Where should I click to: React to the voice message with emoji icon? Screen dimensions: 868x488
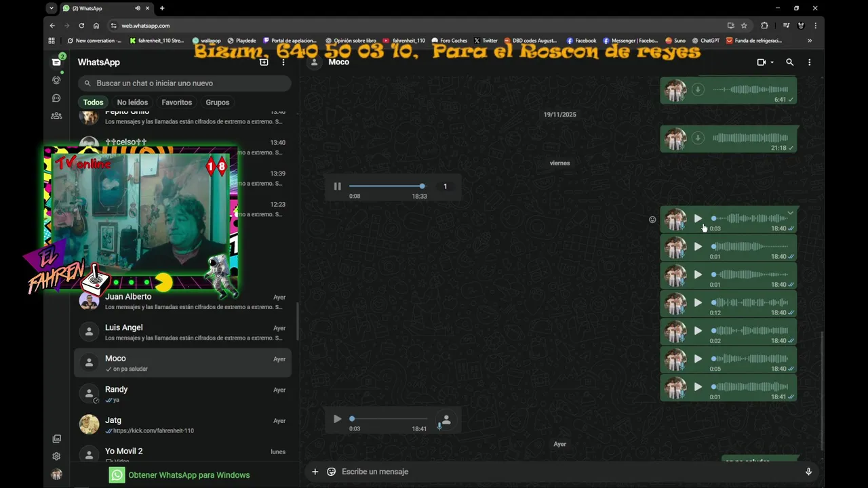click(x=652, y=220)
